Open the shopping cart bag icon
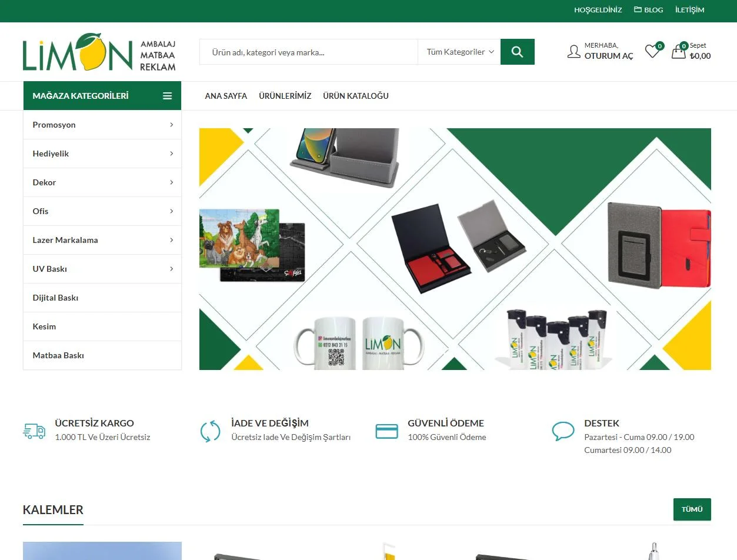Viewport: 737px width, 560px height. [x=679, y=52]
